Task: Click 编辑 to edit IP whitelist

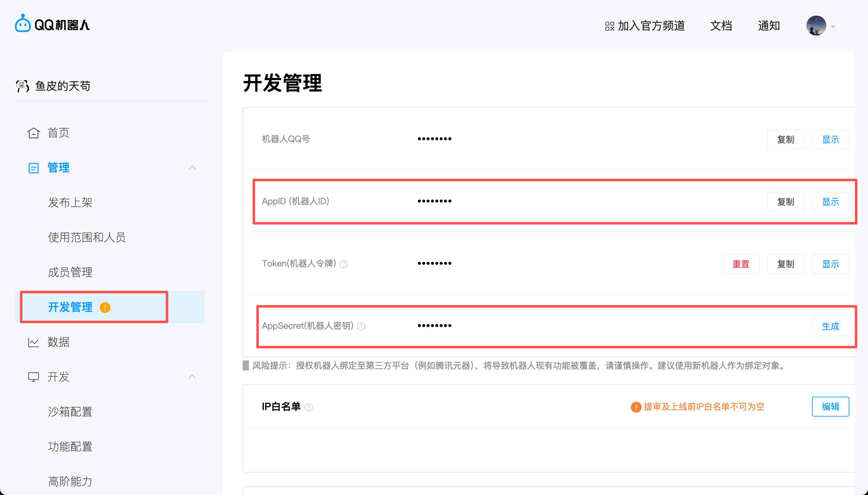Action: 830,407
